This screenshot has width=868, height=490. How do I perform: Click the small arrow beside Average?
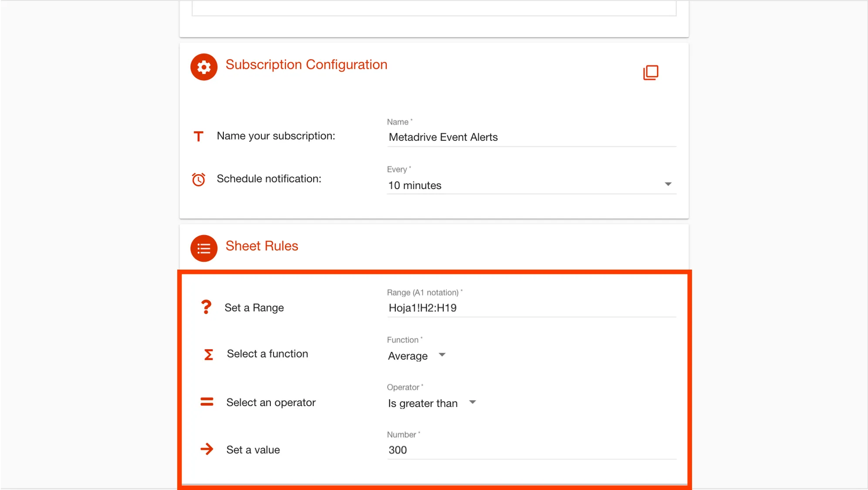(442, 355)
